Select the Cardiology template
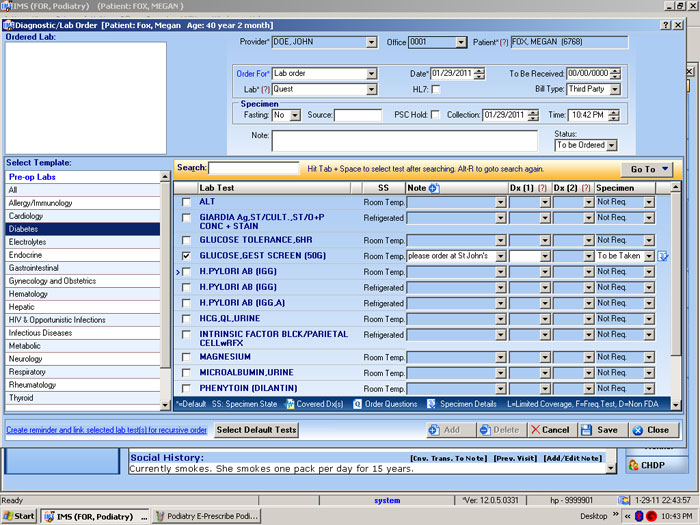This screenshot has height=525, width=700. [83, 216]
